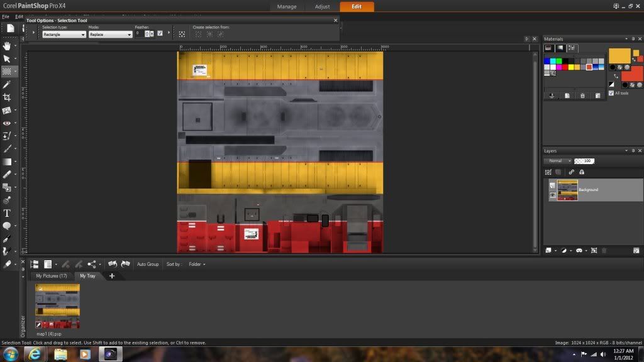
Task: Select the Pan hand tool
Action: [7, 45]
